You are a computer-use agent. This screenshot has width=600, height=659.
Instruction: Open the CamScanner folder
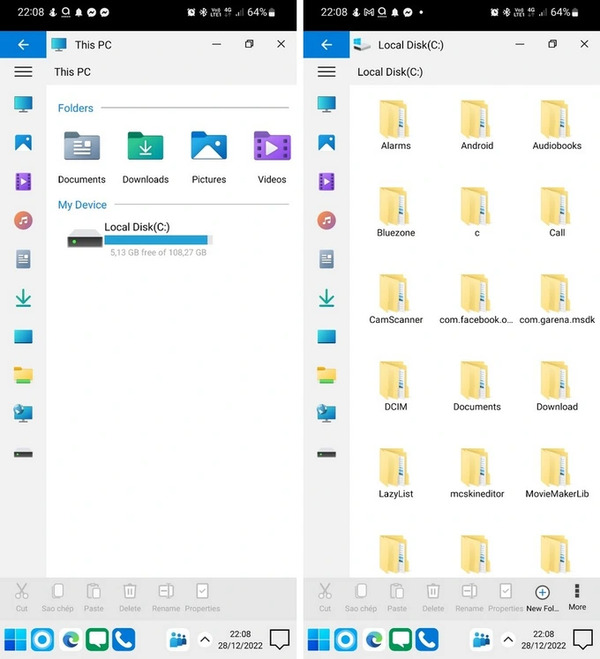coord(395,300)
